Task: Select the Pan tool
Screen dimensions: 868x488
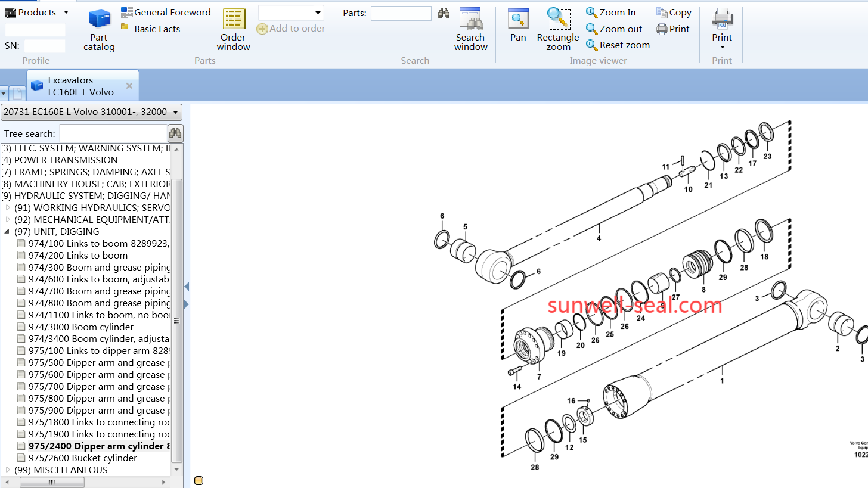Action: 518,26
